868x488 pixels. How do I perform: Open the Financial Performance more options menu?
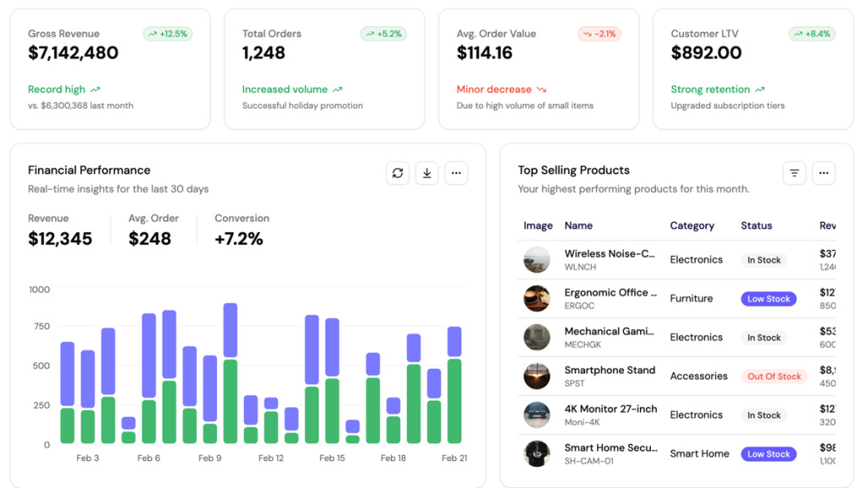[x=456, y=173]
